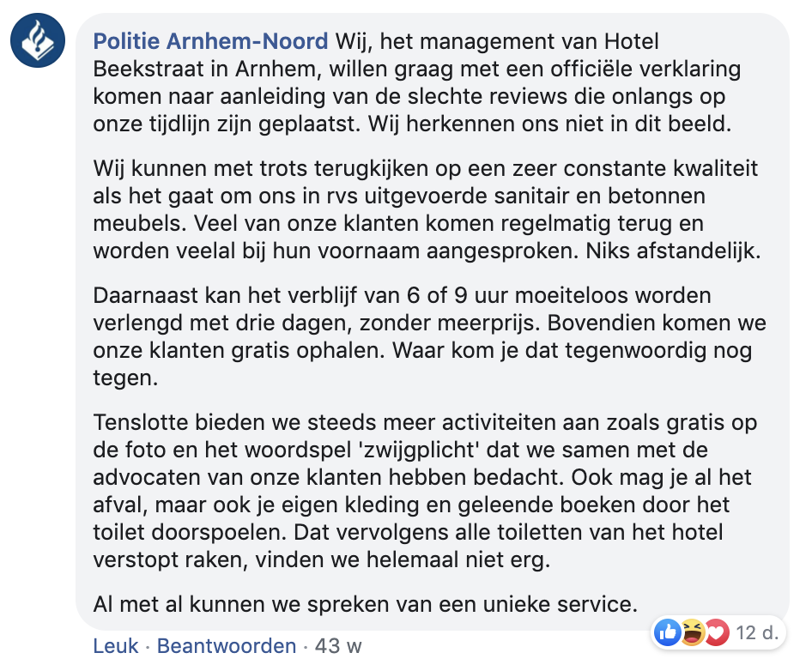Open the Politie Arnhem-Noord page

click(x=210, y=40)
